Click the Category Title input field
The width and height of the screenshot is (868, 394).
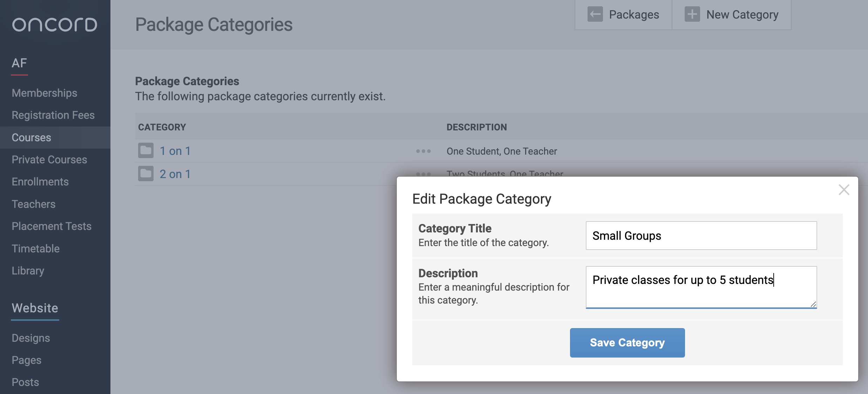click(x=701, y=236)
